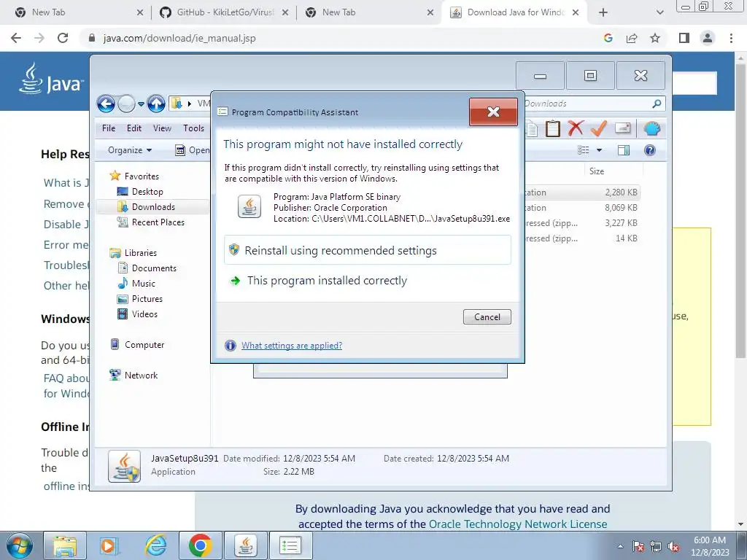Click JavaSetup8u391 icon in details pane
Viewport: 747px width, 560px height.
click(124, 466)
